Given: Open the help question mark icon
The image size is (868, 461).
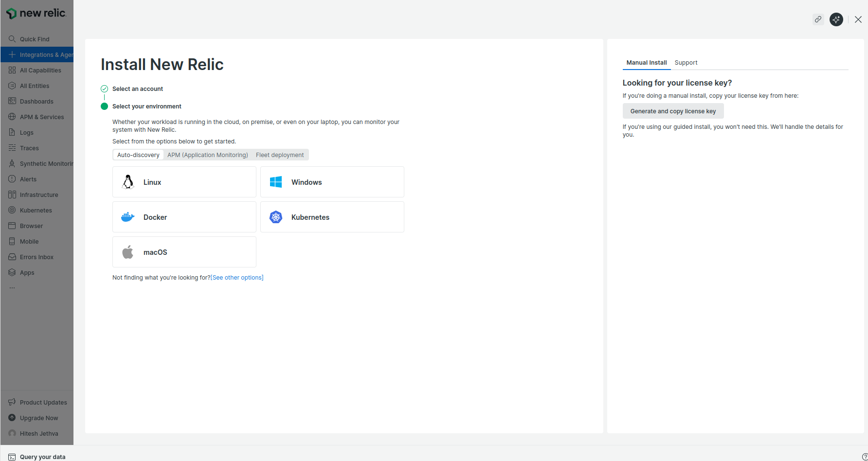Looking at the screenshot, I should coord(864,457).
